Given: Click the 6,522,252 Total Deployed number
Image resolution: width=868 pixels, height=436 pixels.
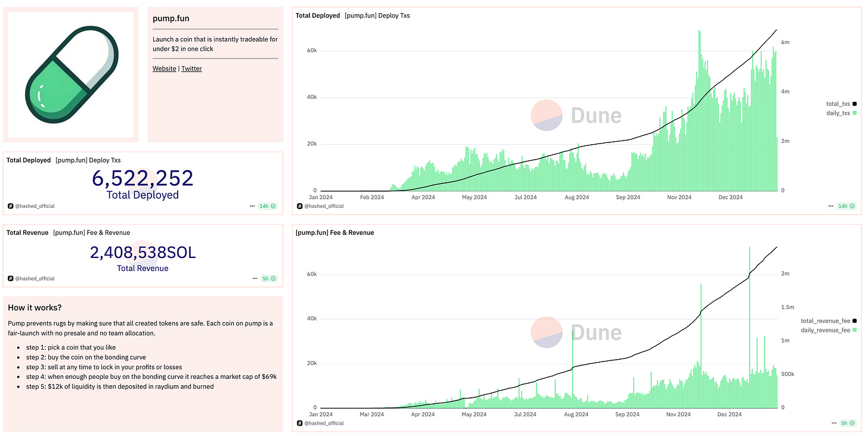Looking at the screenshot, I should [x=142, y=178].
